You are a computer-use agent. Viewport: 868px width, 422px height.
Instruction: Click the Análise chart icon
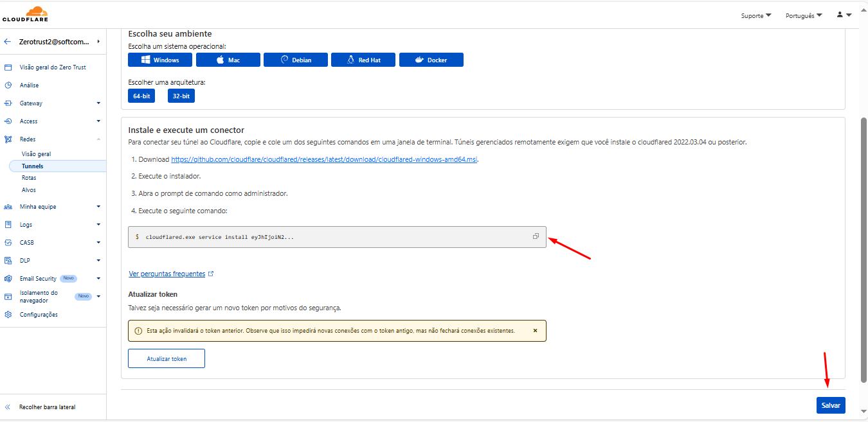[x=8, y=85]
